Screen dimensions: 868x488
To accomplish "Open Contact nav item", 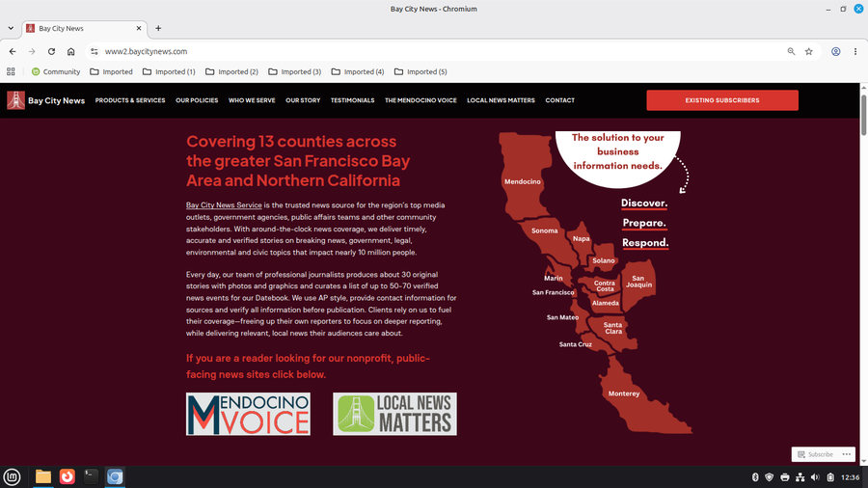I will 559,100.
